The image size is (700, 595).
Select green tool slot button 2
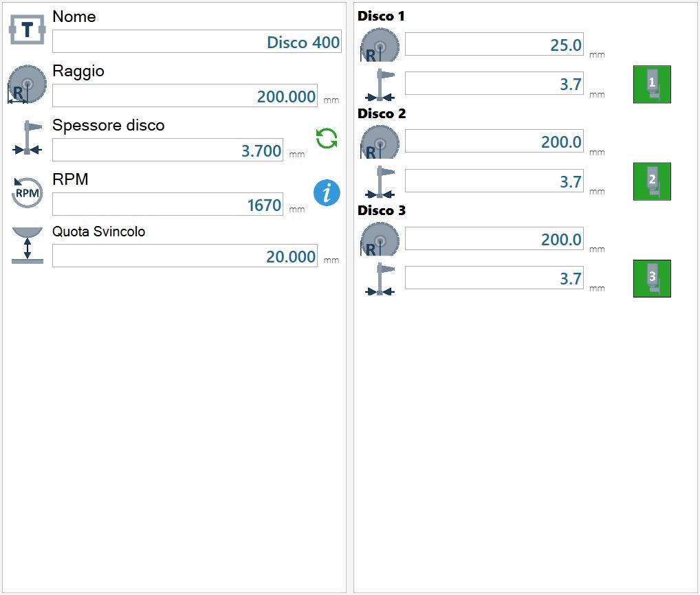[x=652, y=181]
